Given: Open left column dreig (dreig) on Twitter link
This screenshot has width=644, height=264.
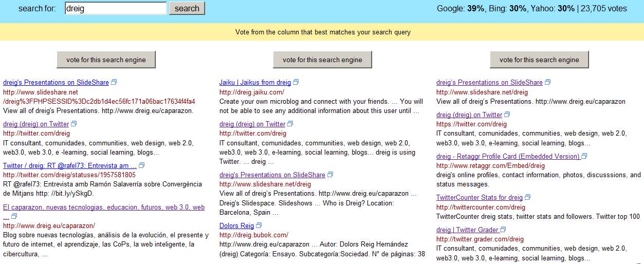Looking at the screenshot, I should coord(36,124).
